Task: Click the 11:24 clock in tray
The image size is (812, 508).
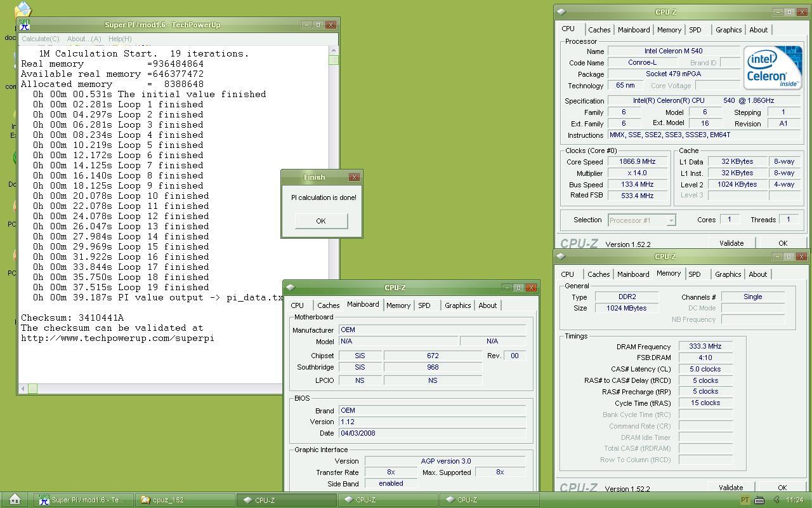Action: pyautogui.click(x=794, y=500)
